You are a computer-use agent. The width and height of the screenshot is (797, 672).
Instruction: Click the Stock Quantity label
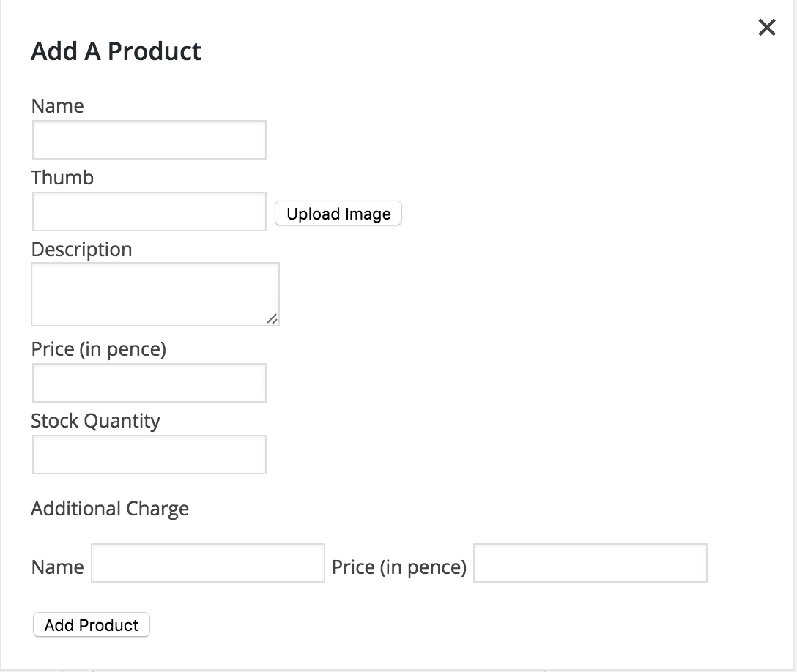click(x=95, y=421)
